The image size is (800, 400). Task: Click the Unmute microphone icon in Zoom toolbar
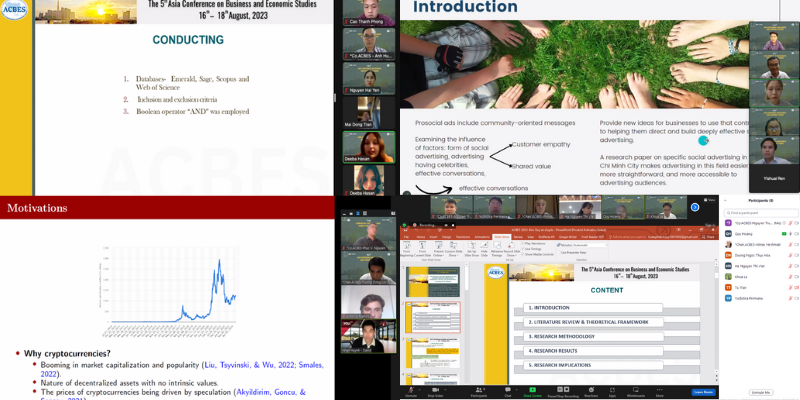pyautogui.click(x=411, y=390)
